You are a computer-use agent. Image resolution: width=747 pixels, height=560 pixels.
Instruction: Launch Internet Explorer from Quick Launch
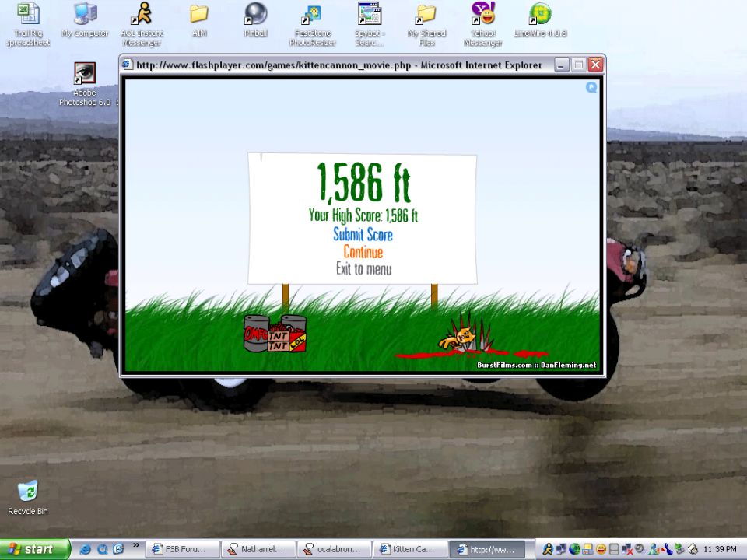coord(85,549)
